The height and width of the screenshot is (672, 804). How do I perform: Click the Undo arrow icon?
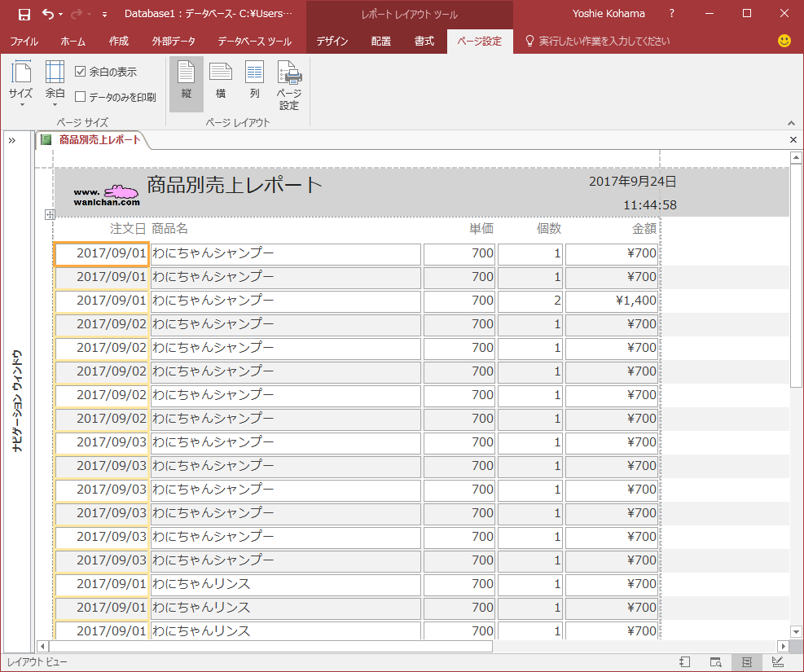(49, 14)
